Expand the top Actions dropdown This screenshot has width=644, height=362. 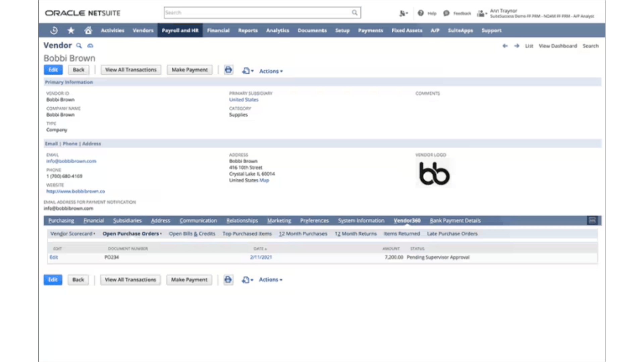(x=271, y=71)
